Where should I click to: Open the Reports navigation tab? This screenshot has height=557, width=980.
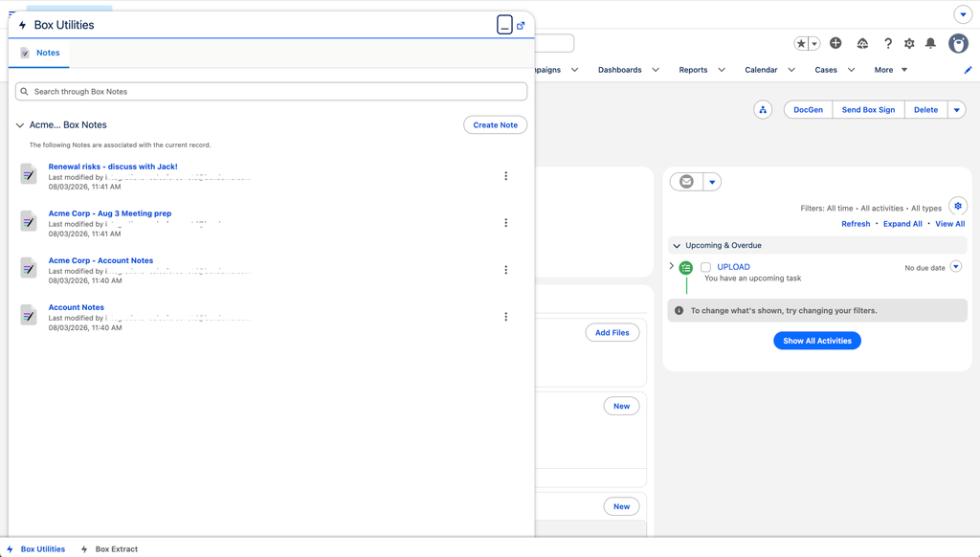(693, 70)
